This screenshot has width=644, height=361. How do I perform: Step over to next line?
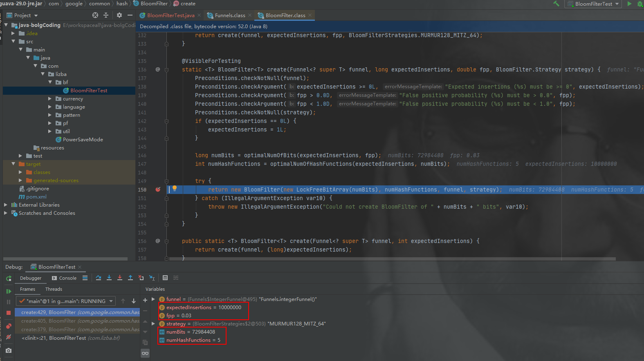point(99,278)
